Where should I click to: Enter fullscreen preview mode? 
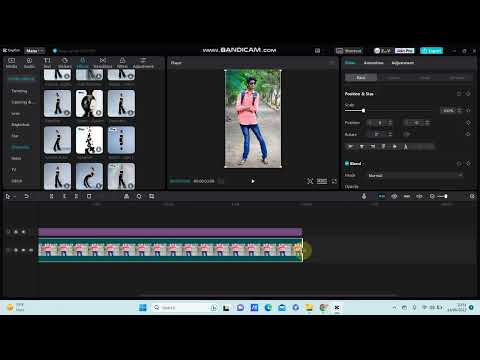tap(334, 181)
